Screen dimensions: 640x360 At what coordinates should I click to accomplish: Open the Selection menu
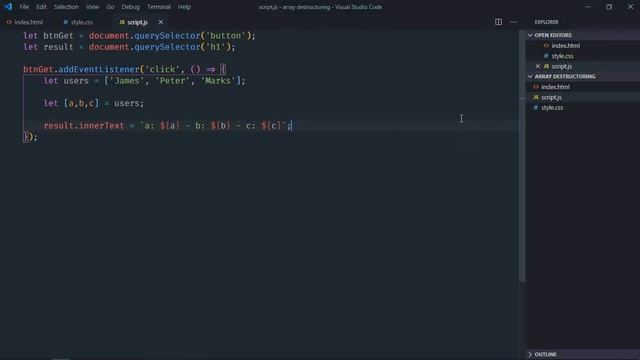pyautogui.click(x=66, y=7)
